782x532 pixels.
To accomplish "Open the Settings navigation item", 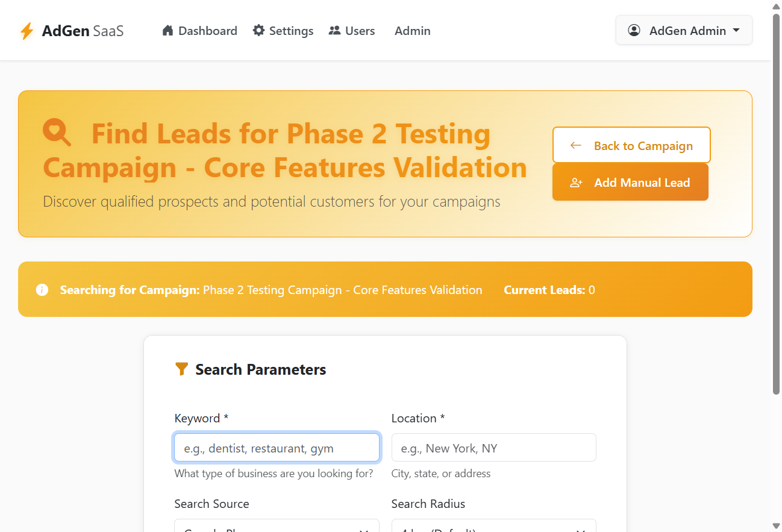I will click(x=283, y=31).
